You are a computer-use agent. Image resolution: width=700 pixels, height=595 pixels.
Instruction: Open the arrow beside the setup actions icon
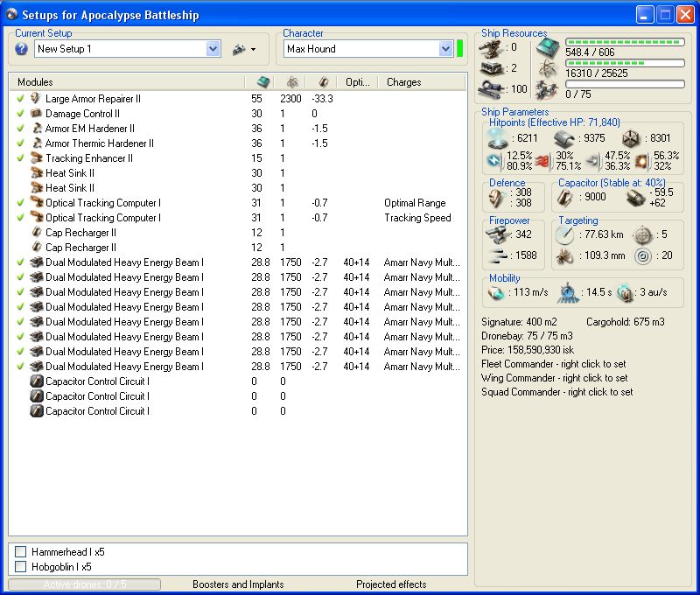(254, 50)
